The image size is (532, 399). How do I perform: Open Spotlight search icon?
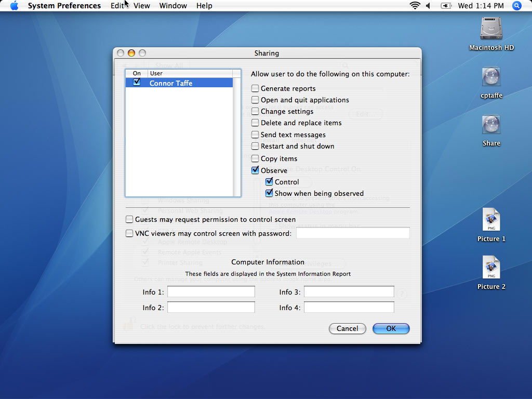[516, 6]
